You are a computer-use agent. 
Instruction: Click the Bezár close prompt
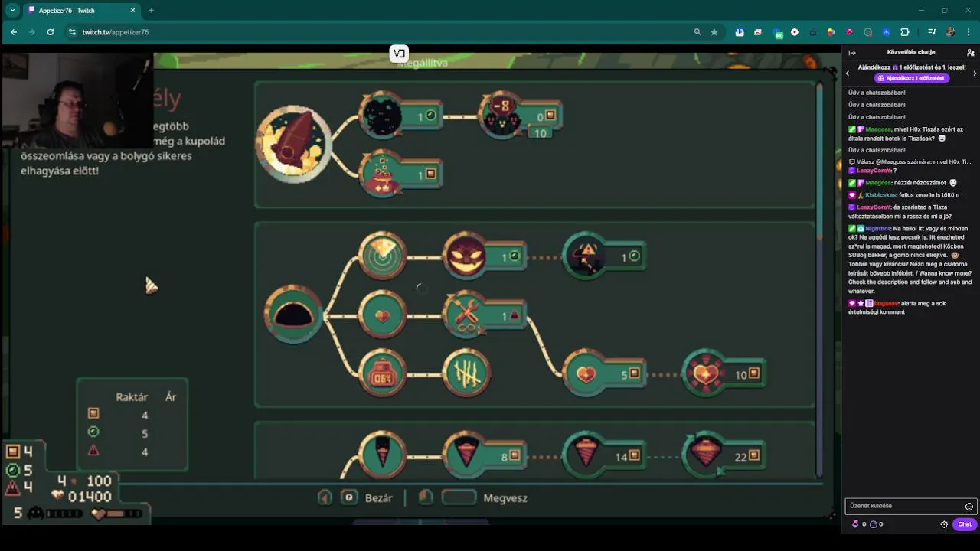(x=367, y=497)
